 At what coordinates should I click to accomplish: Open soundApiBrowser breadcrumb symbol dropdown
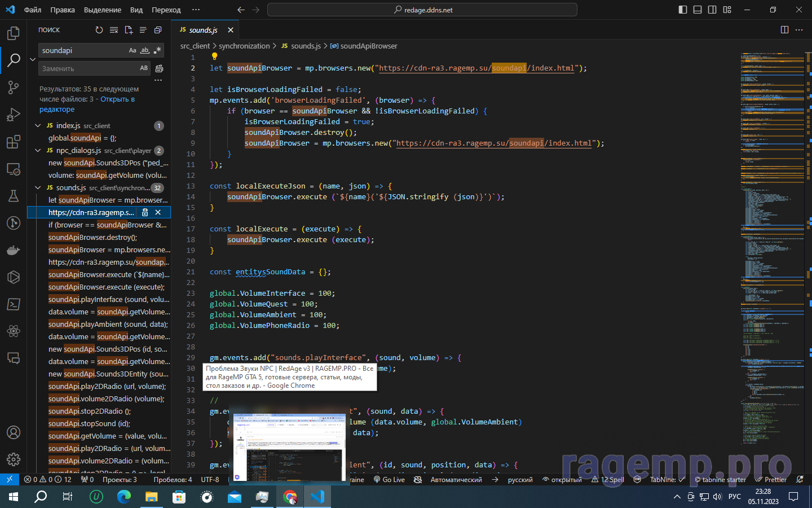[364, 46]
